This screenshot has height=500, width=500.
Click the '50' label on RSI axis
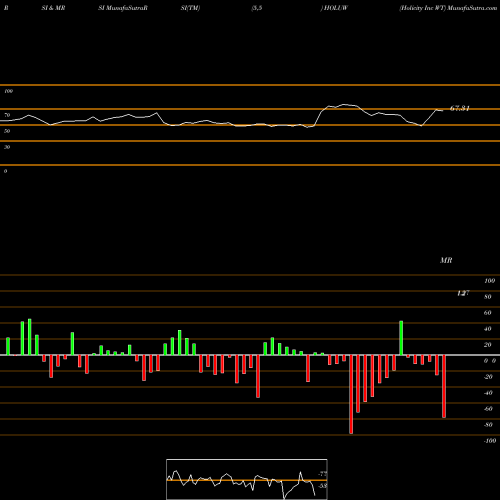(7, 131)
